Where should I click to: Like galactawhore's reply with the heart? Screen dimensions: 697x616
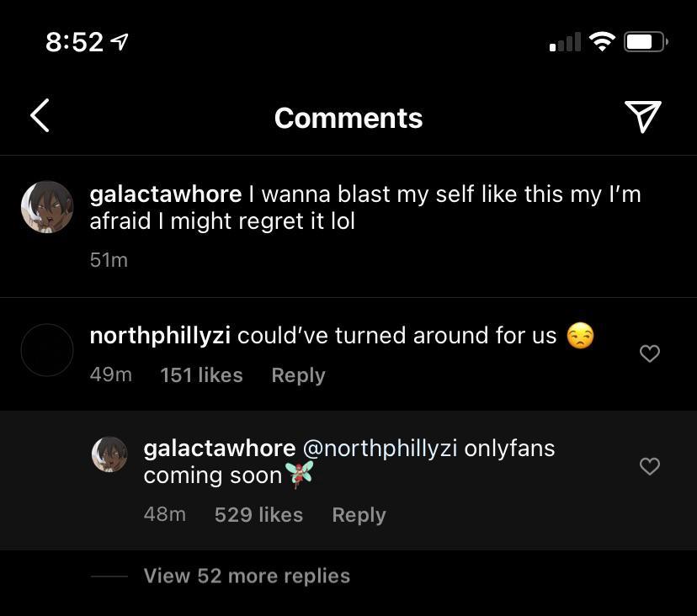pos(649,466)
